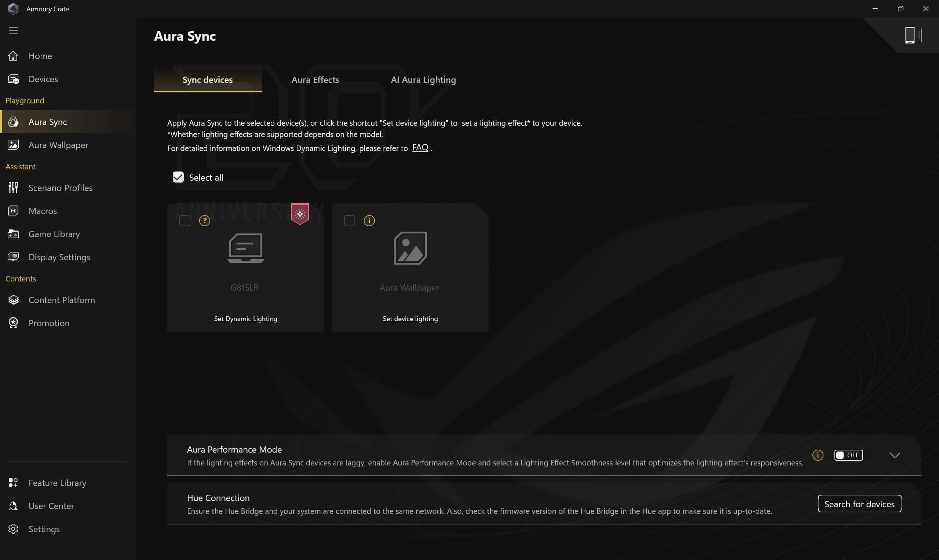Open Macros from the sidebar
The image size is (939, 560).
[x=68, y=211]
